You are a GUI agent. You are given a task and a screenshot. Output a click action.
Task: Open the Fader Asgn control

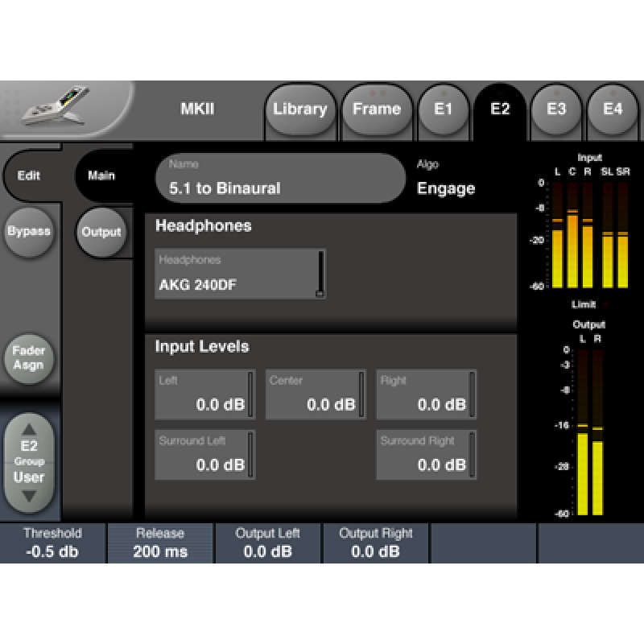(29, 358)
